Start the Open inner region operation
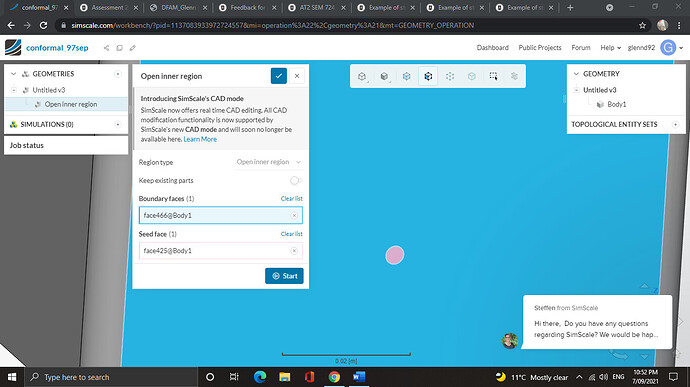Screen dimensions: 690x387 (x=284, y=276)
